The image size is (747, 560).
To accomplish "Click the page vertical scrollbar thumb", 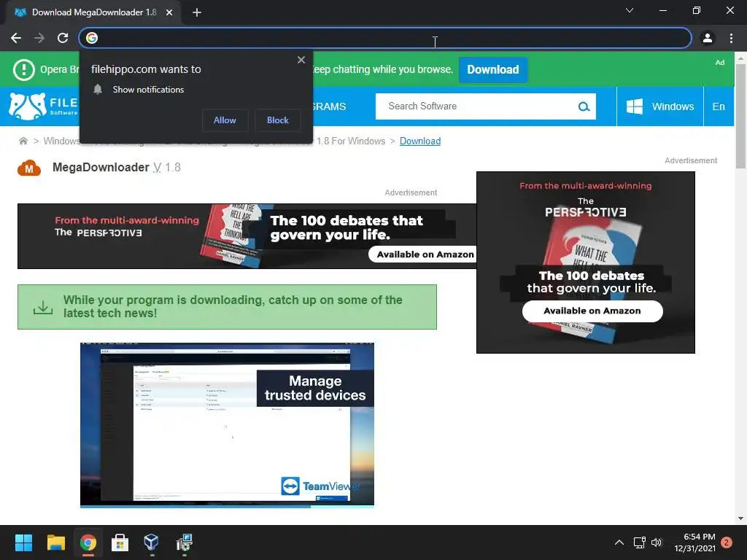I will 740,116.
